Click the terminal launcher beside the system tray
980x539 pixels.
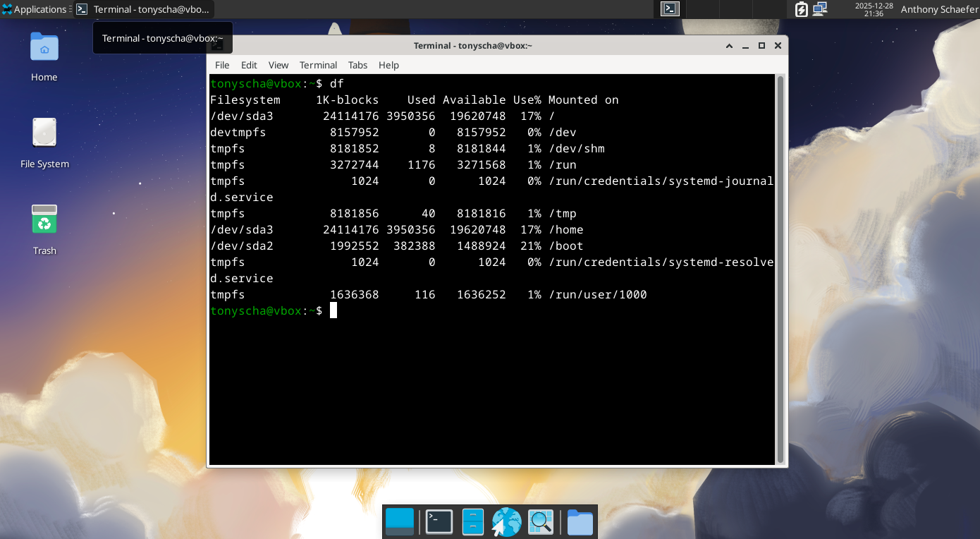(669, 9)
